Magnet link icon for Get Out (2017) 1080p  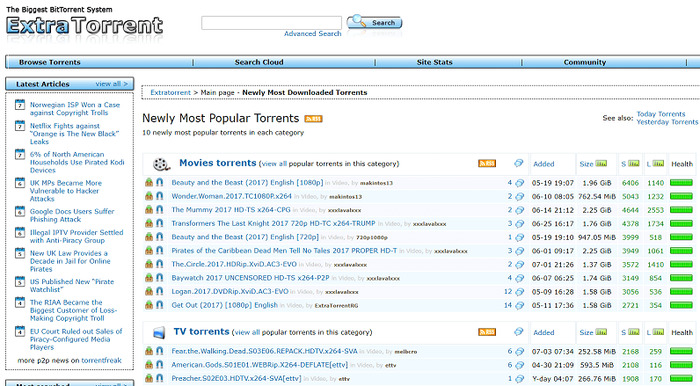click(x=159, y=305)
